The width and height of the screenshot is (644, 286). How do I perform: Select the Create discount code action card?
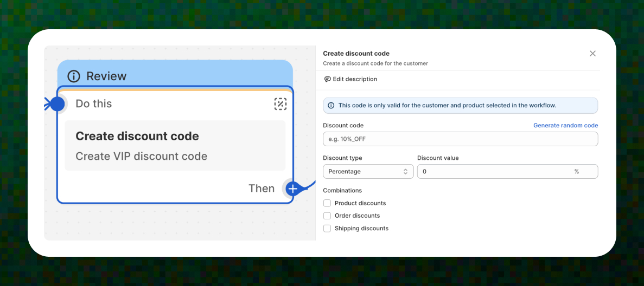click(x=175, y=146)
